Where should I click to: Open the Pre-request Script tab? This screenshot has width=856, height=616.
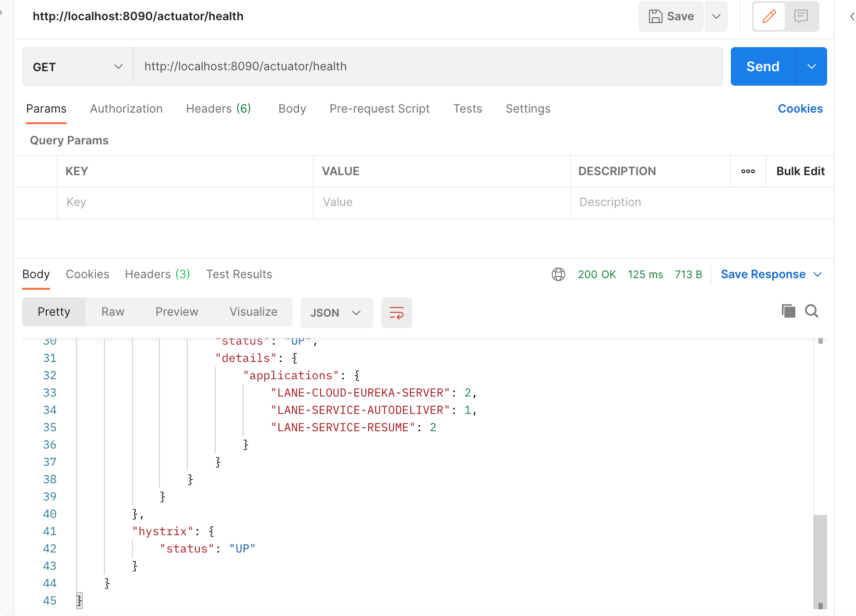point(379,109)
